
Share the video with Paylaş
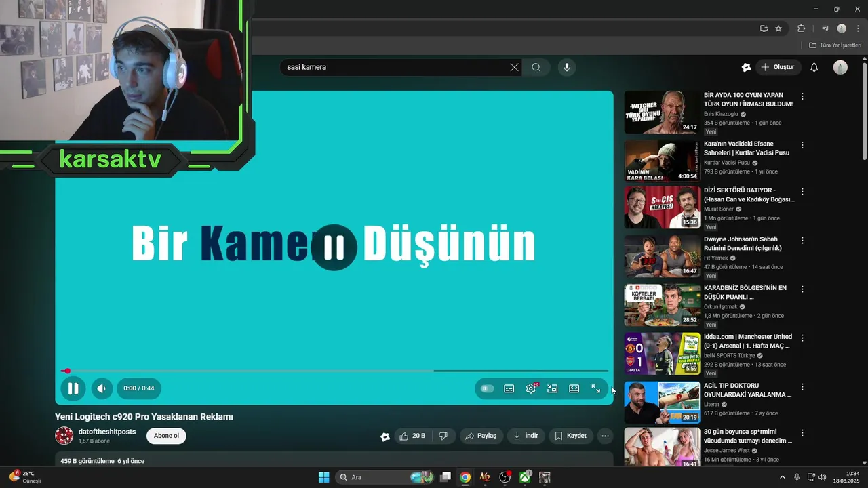tap(481, 436)
